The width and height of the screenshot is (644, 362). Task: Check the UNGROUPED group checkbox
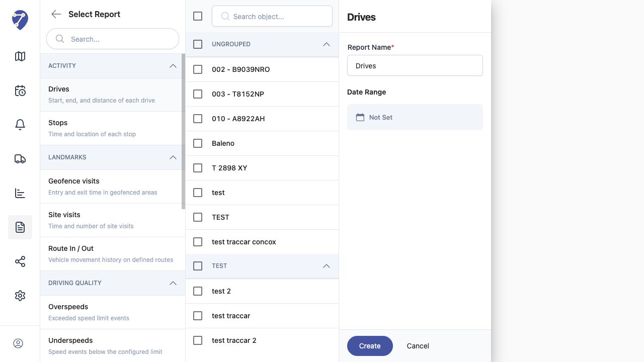coord(198,44)
